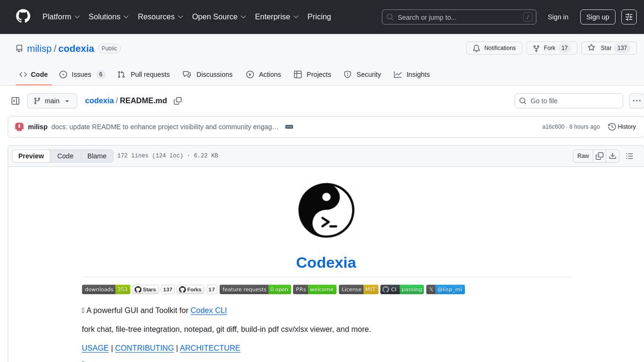Open the CONTRIBUTING link

coord(144,348)
